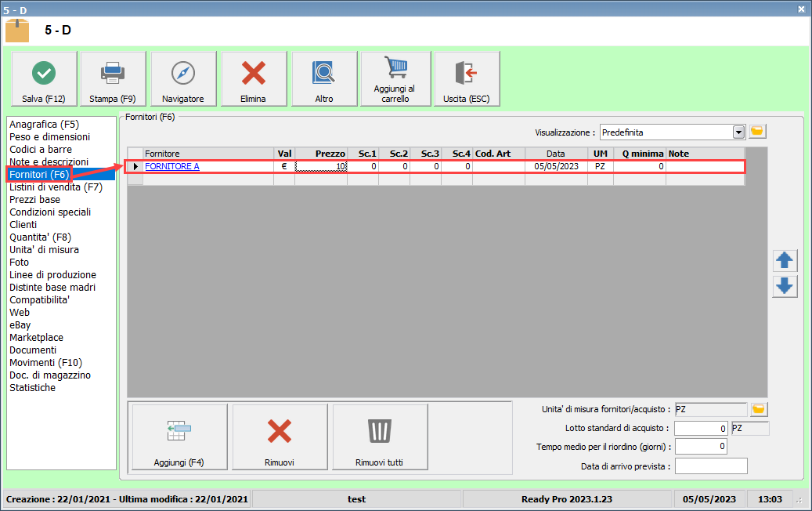Open Marketplace section

[36, 337]
